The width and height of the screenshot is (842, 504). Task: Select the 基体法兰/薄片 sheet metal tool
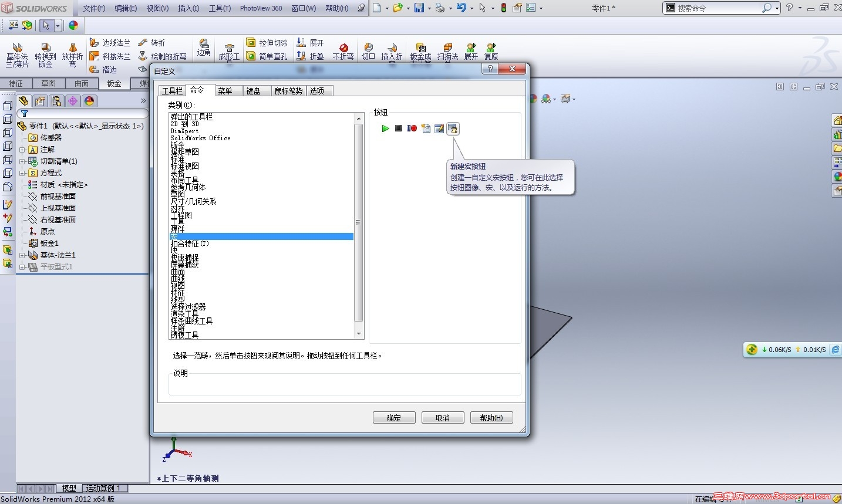pos(17,54)
